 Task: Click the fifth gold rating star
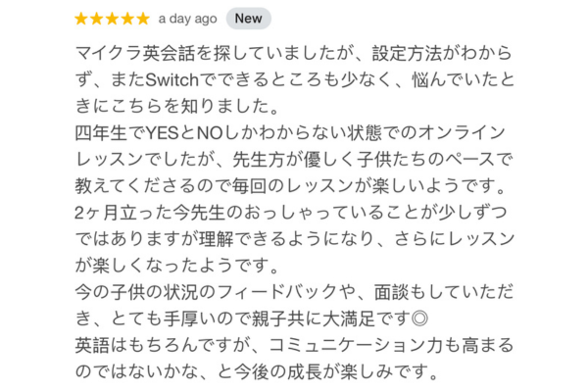pos(143,19)
